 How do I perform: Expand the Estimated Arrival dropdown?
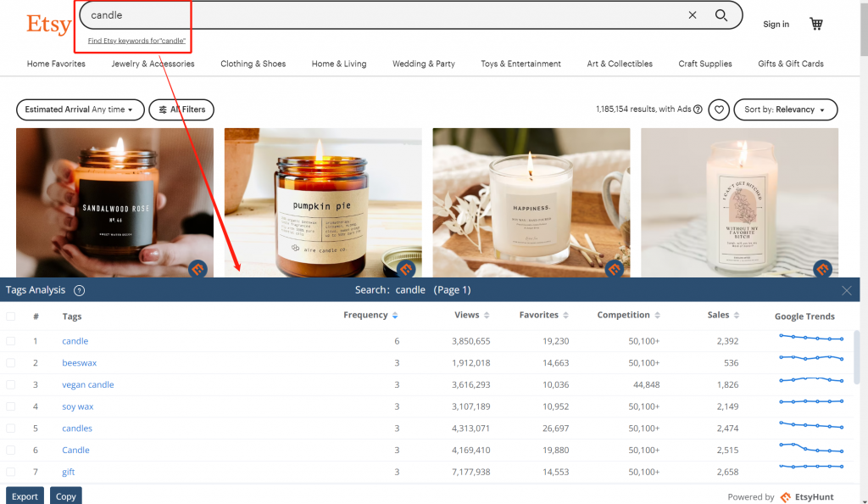click(80, 109)
